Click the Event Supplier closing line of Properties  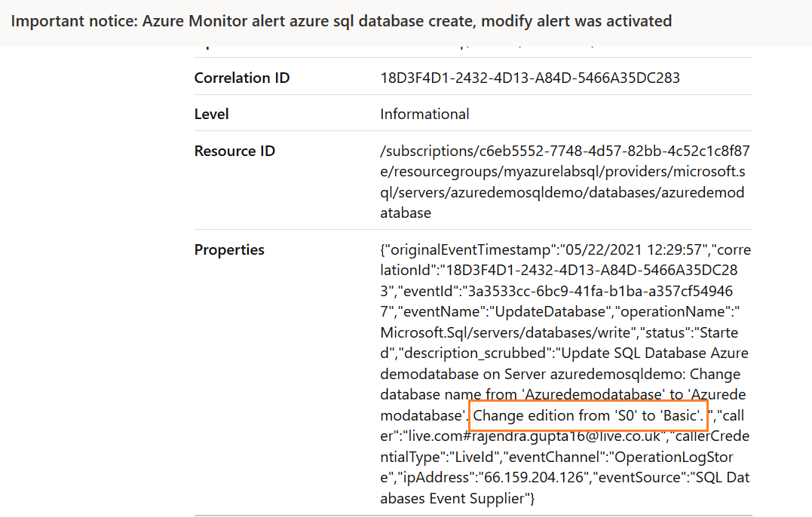[x=456, y=498]
